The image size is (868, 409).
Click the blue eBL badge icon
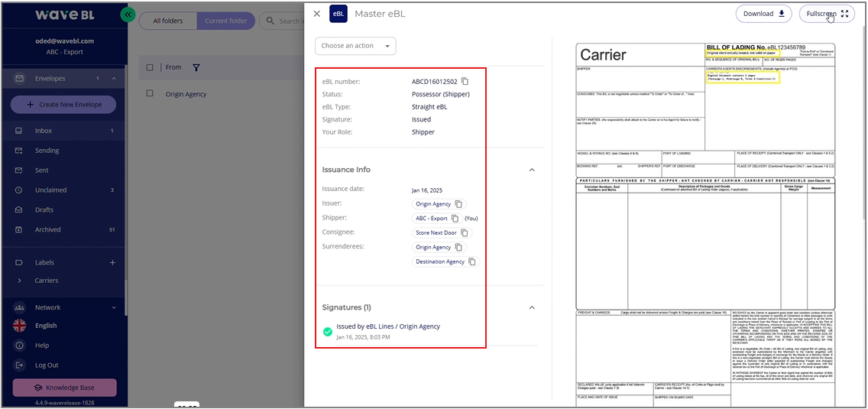point(338,14)
